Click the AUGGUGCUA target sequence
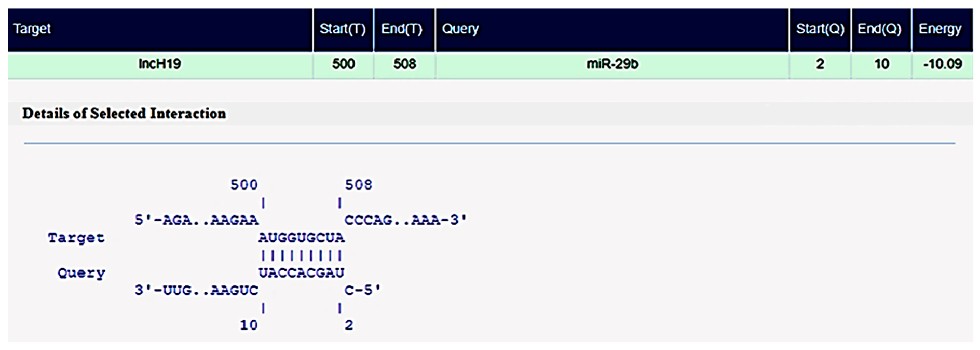The height and width of the screenshot is (350, 980). click(x=301, y=238)
